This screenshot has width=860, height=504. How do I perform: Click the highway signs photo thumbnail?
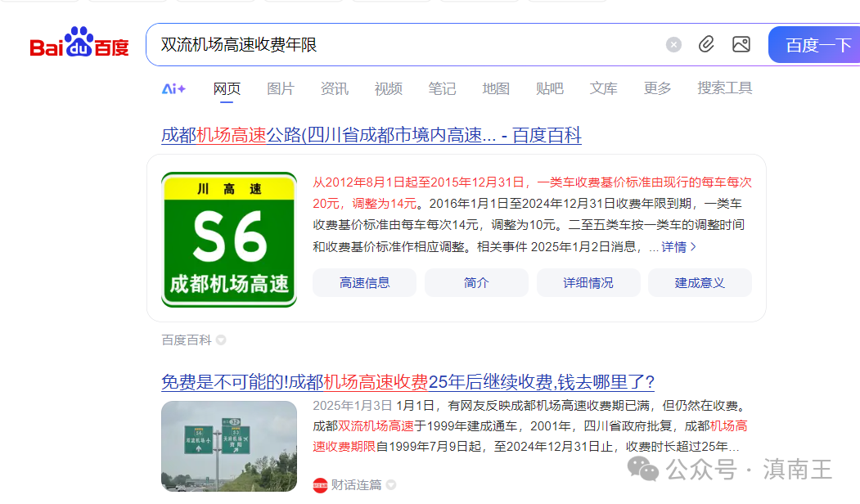coord(229,447)
